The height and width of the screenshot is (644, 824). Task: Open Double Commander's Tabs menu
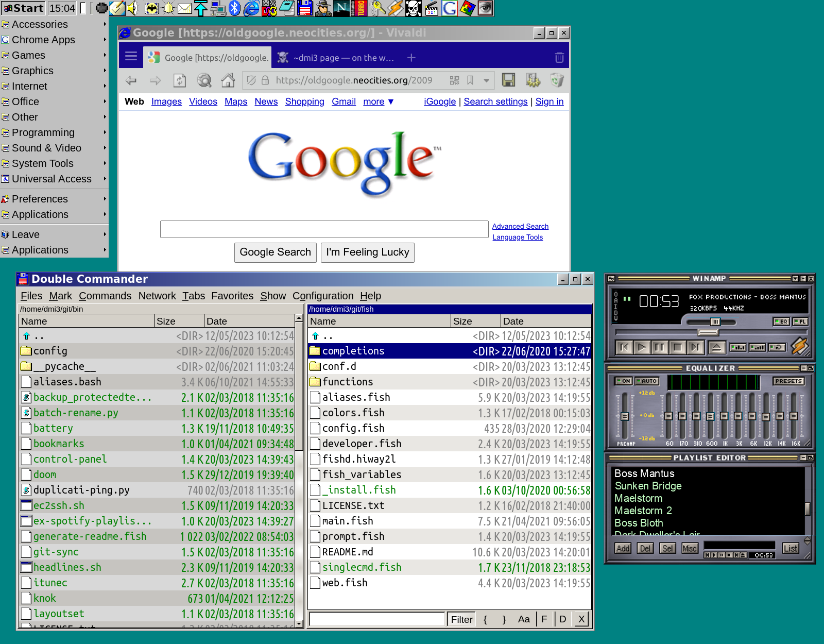194,296
